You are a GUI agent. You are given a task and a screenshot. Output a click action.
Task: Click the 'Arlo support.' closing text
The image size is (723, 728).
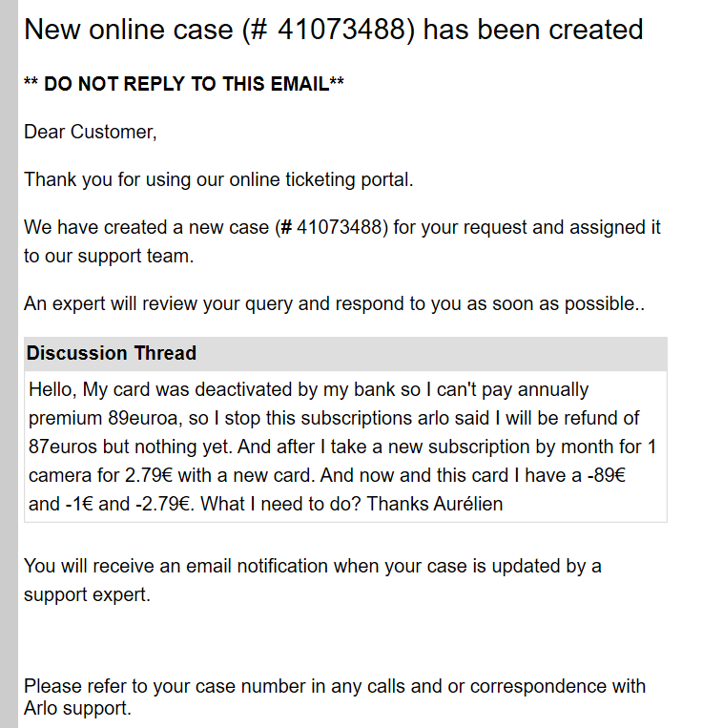77,709
